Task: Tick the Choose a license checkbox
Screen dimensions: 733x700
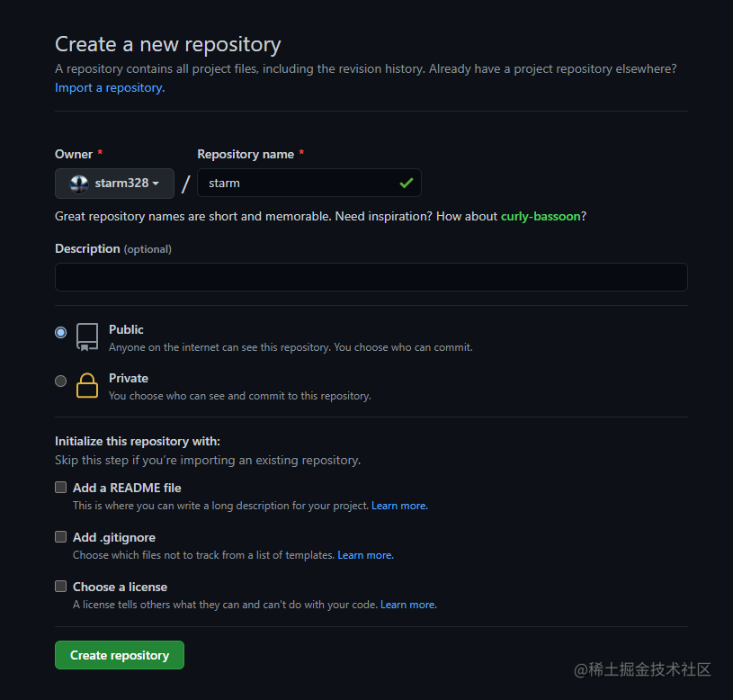Action: [61, 587]
